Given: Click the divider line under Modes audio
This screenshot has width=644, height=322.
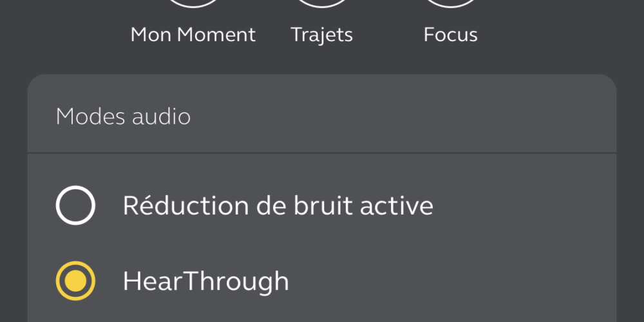Looking at the screenshot, I should point(322,153).
